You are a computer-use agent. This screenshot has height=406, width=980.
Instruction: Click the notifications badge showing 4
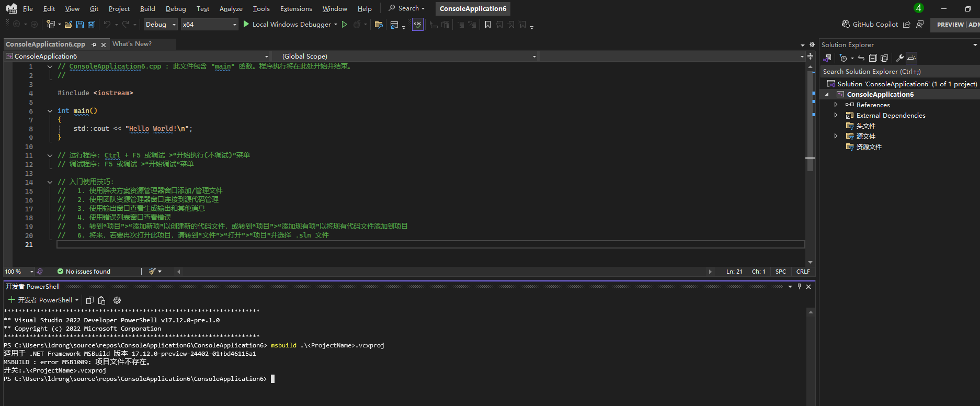918,8
